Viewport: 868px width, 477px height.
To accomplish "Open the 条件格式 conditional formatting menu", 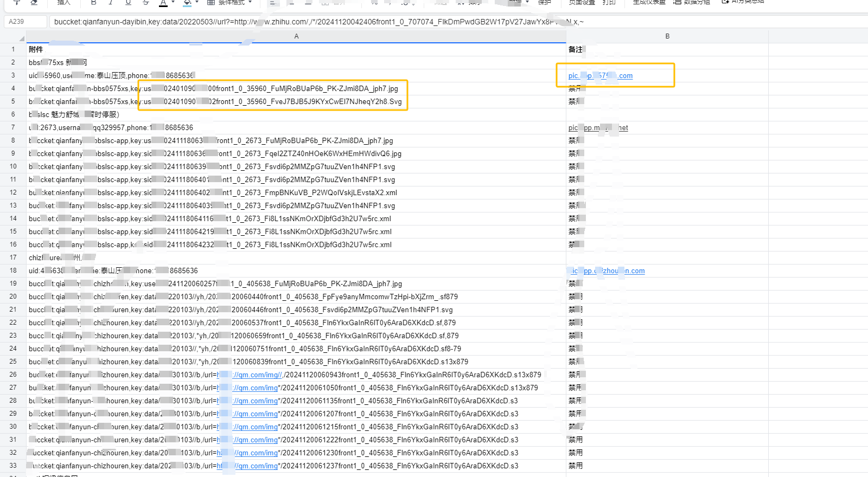I will click(230, 2).
